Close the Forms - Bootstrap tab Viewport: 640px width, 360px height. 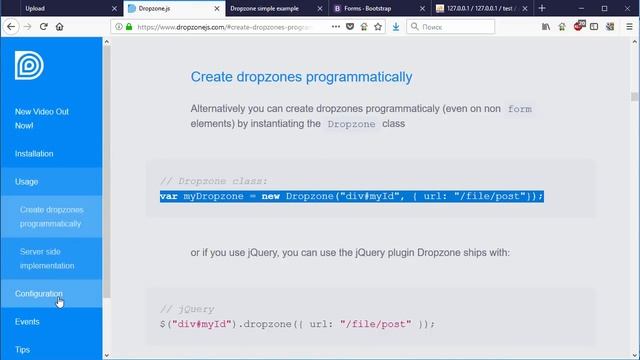pyautogui.click(x=422, y=9)
